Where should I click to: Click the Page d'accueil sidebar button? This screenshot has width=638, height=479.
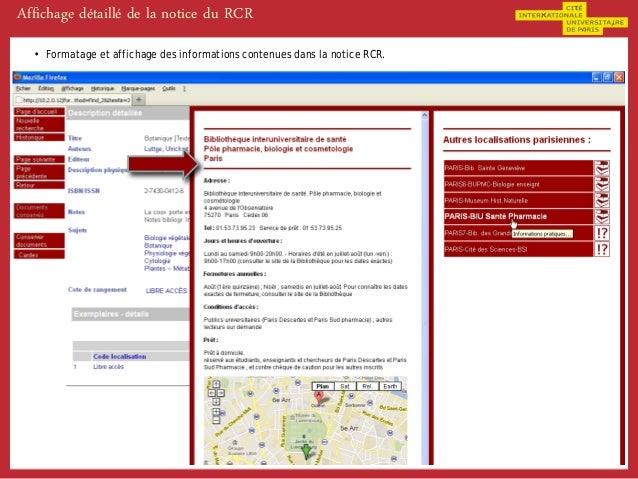coord(39,112)
